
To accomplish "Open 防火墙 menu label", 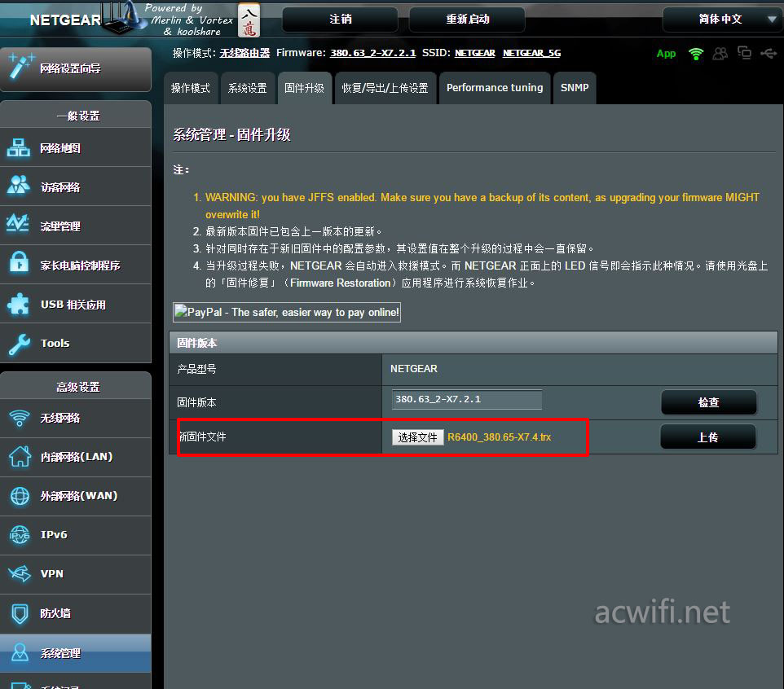I will (x=55, y=613).
